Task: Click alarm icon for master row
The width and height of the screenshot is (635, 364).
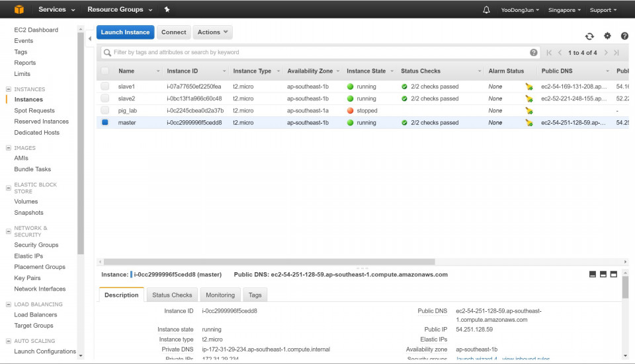Action: (529, 123)
